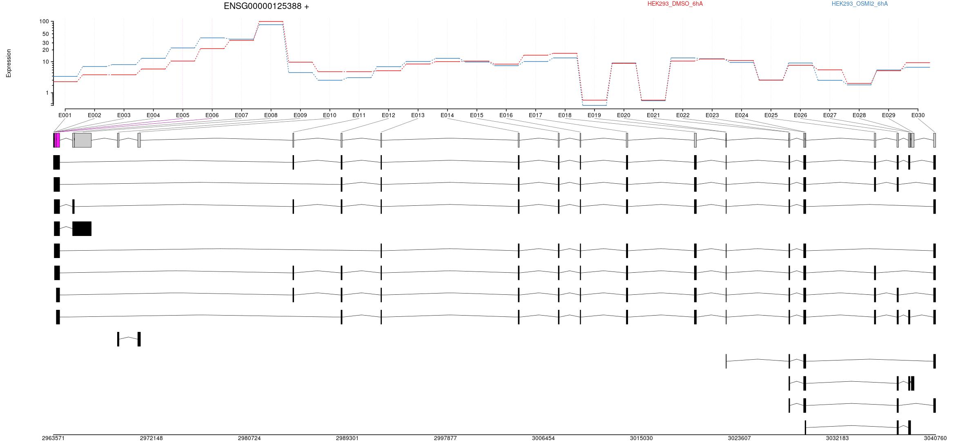Click the E027 exon label
This screenshot has width=980, height=445.
830,115
